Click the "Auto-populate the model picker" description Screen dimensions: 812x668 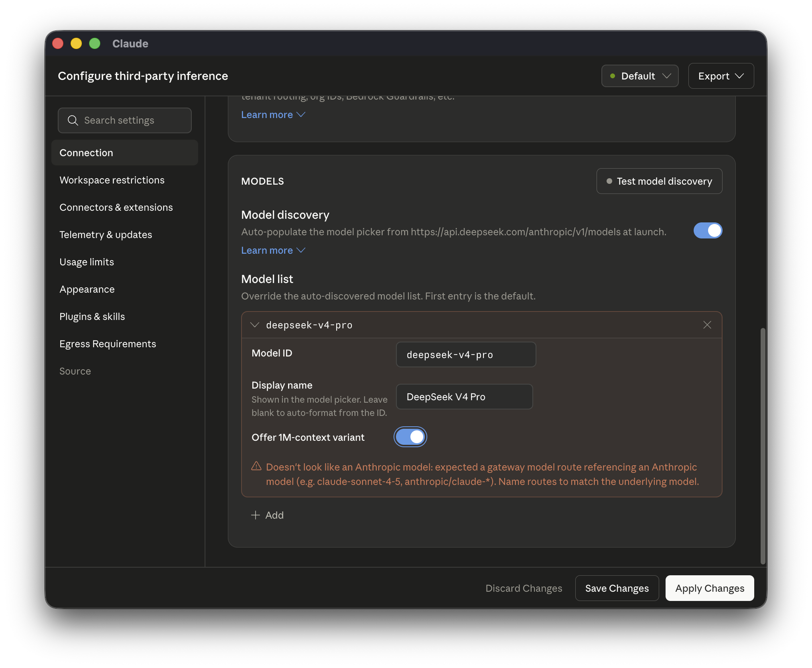pyautogui.click(x=453, y=232)
